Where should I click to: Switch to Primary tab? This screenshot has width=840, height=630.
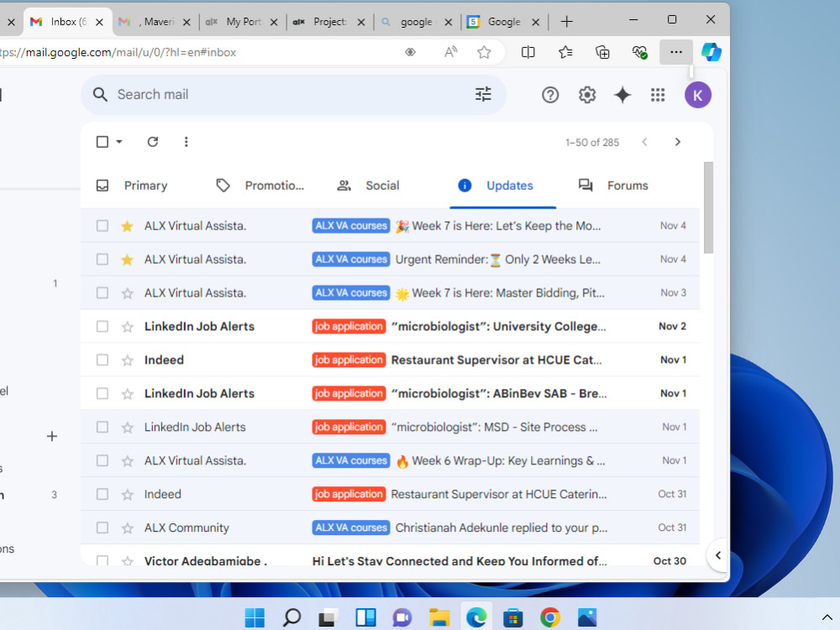pos(133,186)
